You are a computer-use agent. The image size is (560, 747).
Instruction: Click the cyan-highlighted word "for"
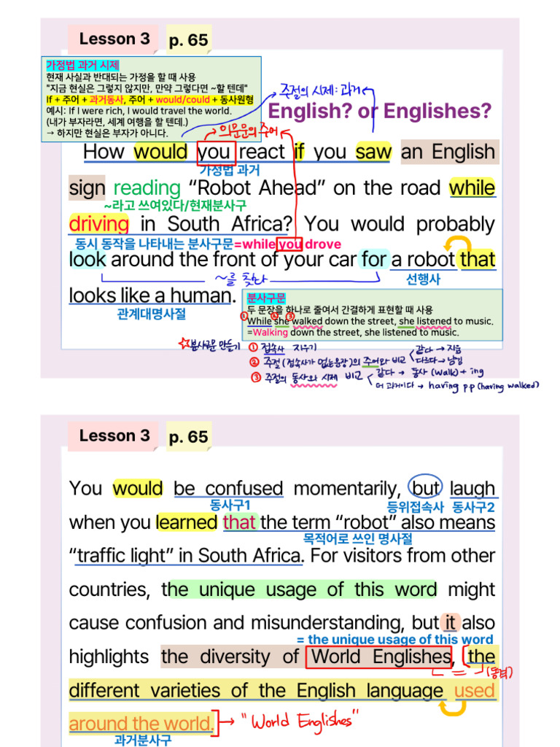coord(374,260)
